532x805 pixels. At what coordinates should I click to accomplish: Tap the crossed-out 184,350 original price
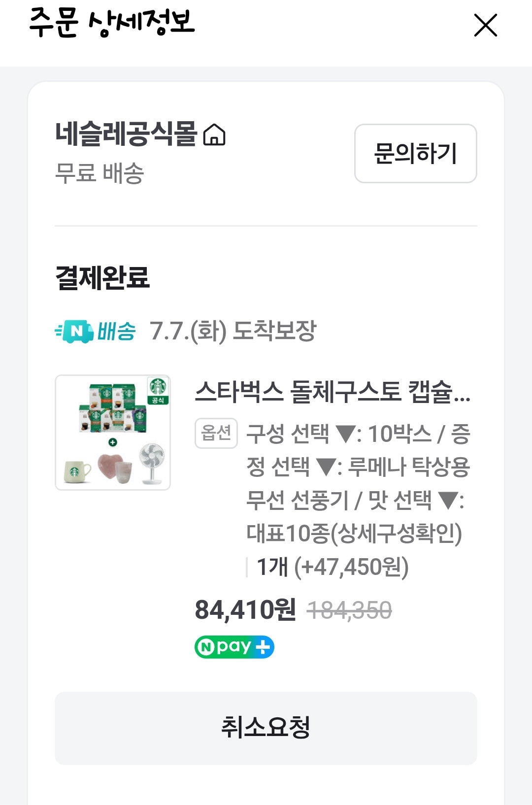(349, 610)
